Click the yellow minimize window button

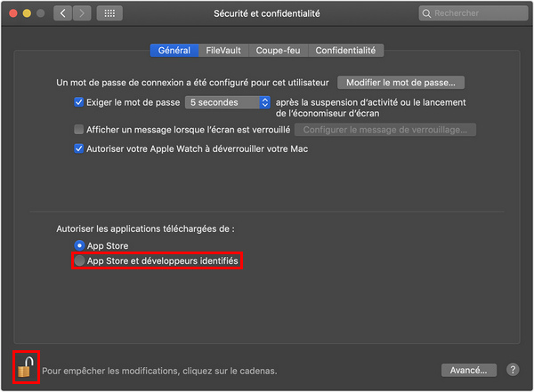click(x=27, y=13)
